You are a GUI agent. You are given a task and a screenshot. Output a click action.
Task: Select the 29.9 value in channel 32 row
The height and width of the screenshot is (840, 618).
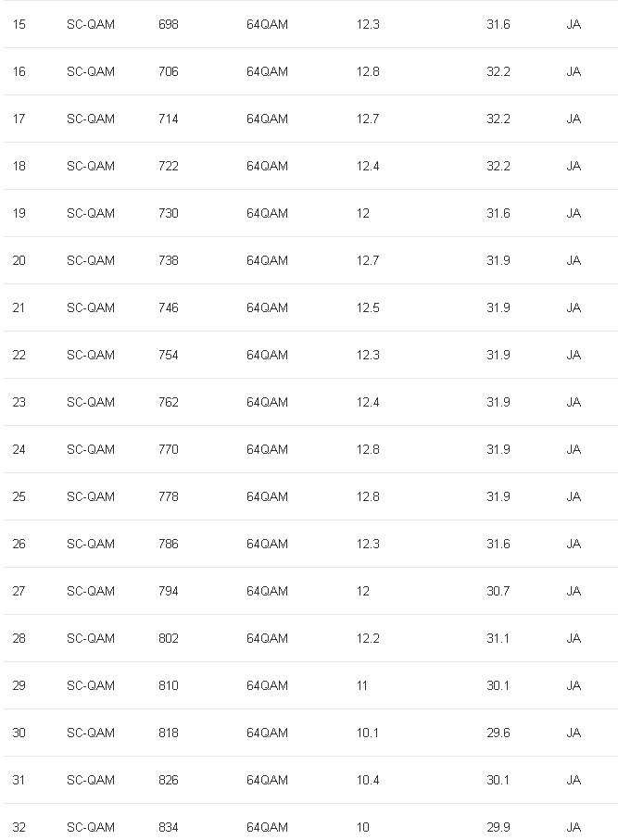click(498, 827)
